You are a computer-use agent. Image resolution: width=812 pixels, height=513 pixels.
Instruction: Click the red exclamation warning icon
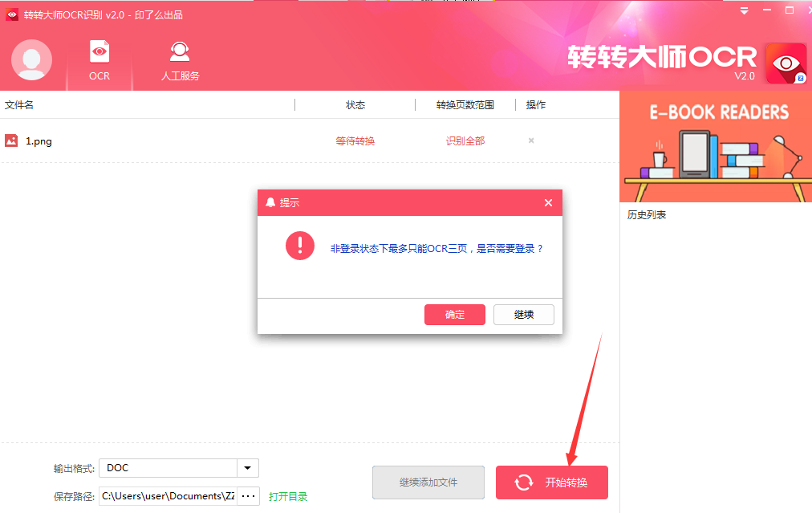click(x=299, y=246)
